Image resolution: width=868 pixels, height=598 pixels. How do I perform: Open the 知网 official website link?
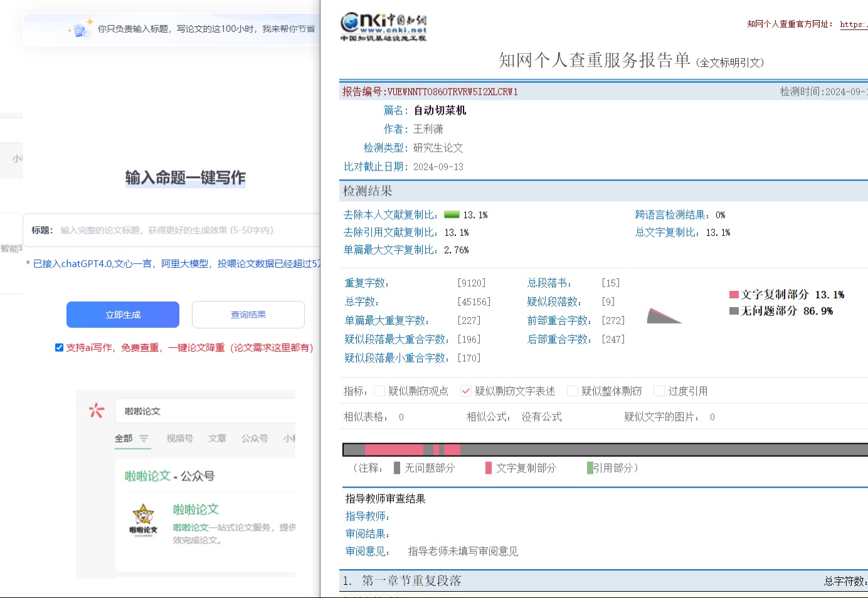tap(854, 24)
